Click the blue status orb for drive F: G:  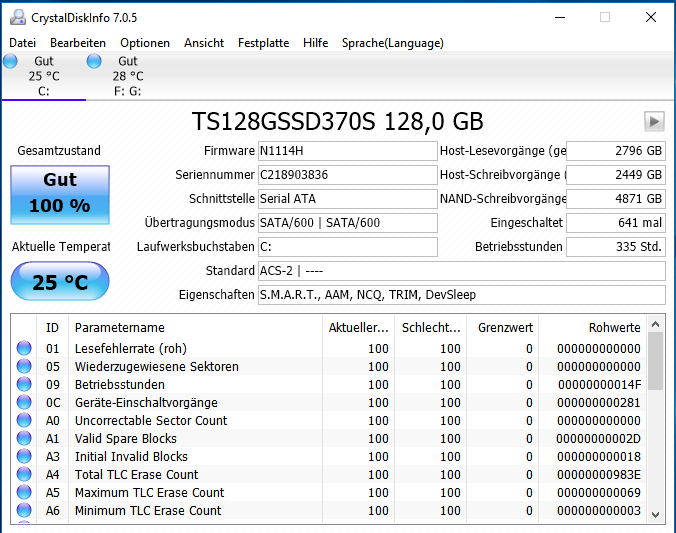94,61
